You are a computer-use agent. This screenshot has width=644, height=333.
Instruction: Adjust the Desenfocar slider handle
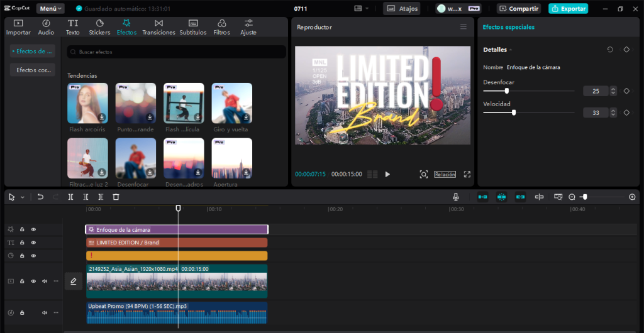pyautogui.click(x=507, y=90)
